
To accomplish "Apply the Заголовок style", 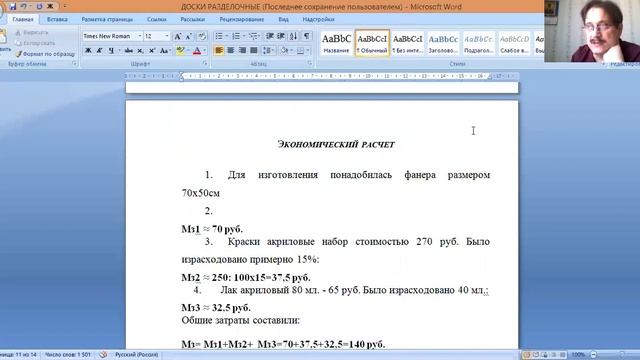I will (x=443, y=43).
